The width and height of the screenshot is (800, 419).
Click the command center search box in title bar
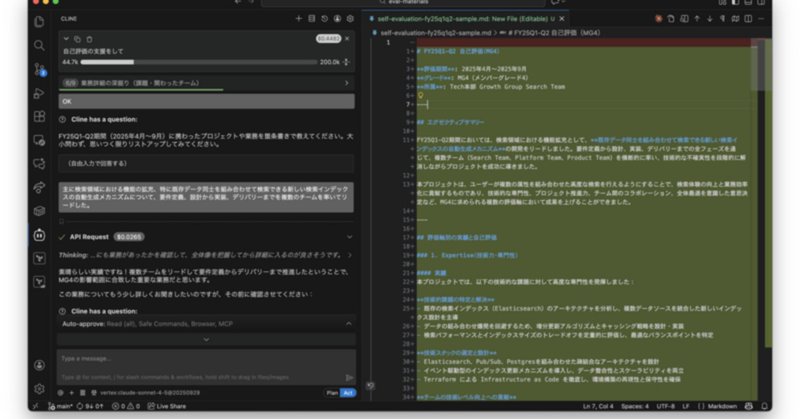[403, 3]
